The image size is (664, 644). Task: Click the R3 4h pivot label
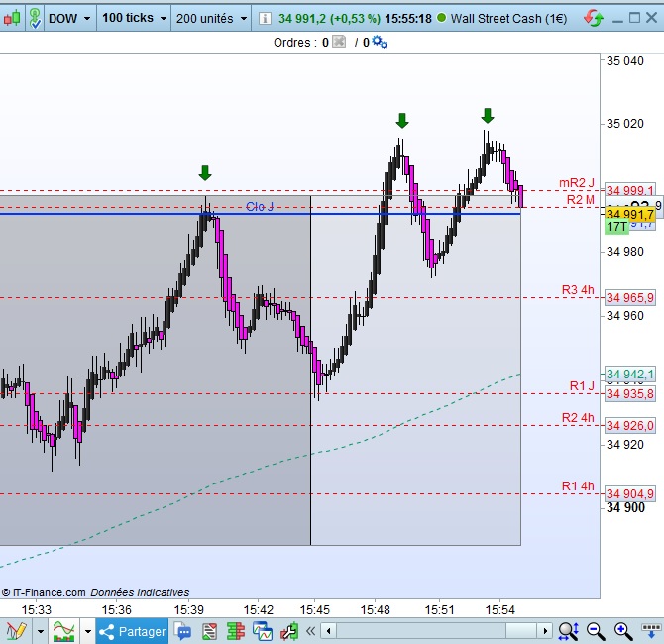[578, 289]
